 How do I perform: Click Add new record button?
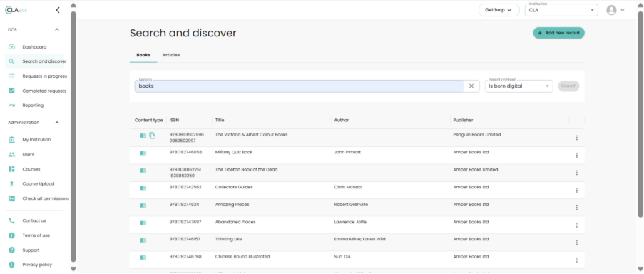click(x=558, y=33)
